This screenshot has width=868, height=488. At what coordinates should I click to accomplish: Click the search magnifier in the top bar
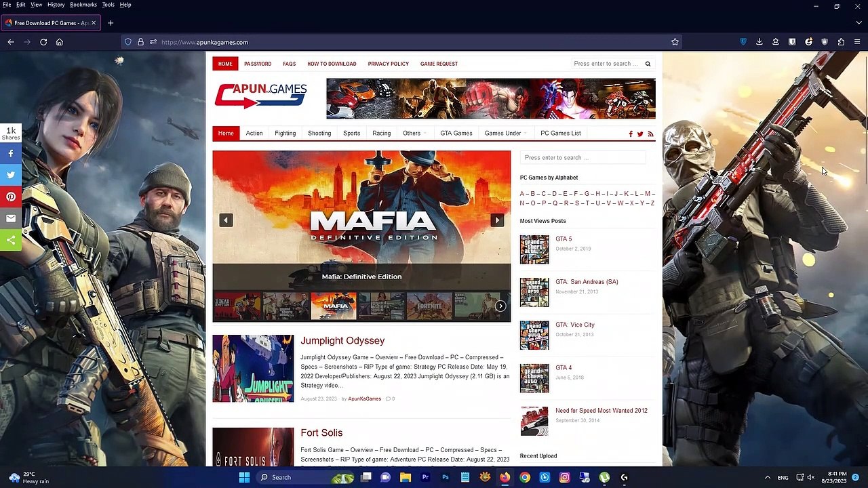click(x=648, y=64)
